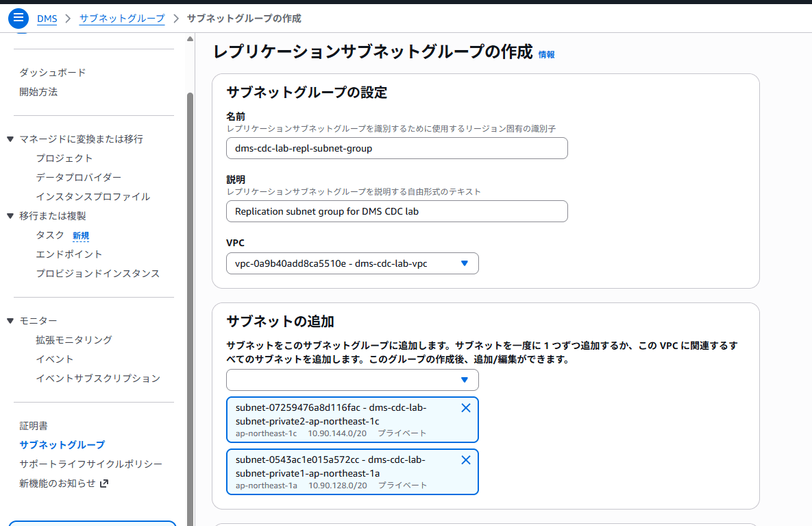Open 開始方法 in sidebar
This screenshot has height=526, width=812.
point(38,92)
